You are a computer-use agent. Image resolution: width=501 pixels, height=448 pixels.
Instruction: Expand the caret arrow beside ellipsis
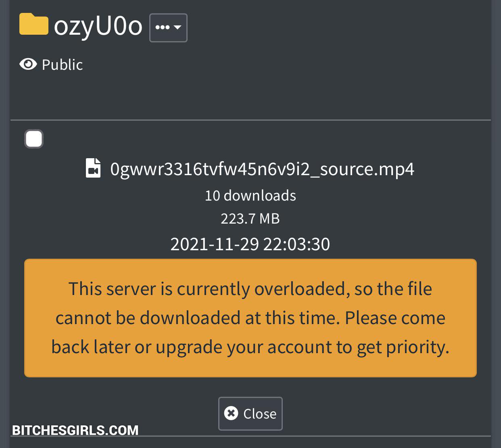[177, 27]
